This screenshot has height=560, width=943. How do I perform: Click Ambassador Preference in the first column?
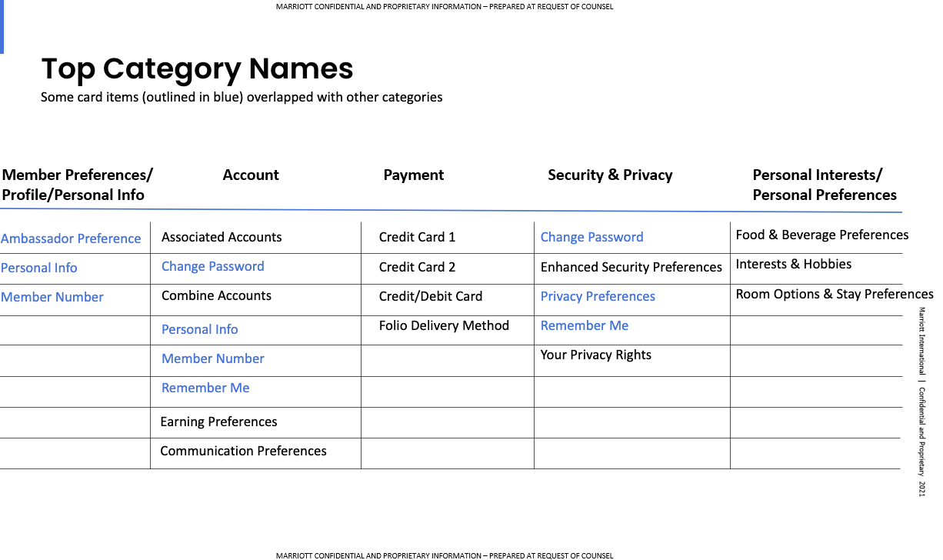click(x=71, y=238)
